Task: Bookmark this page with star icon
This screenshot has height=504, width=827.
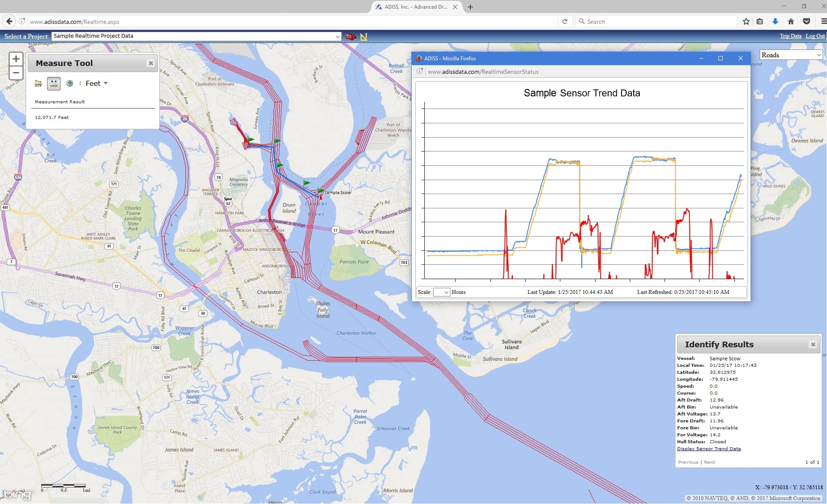Action: [746, 21]
